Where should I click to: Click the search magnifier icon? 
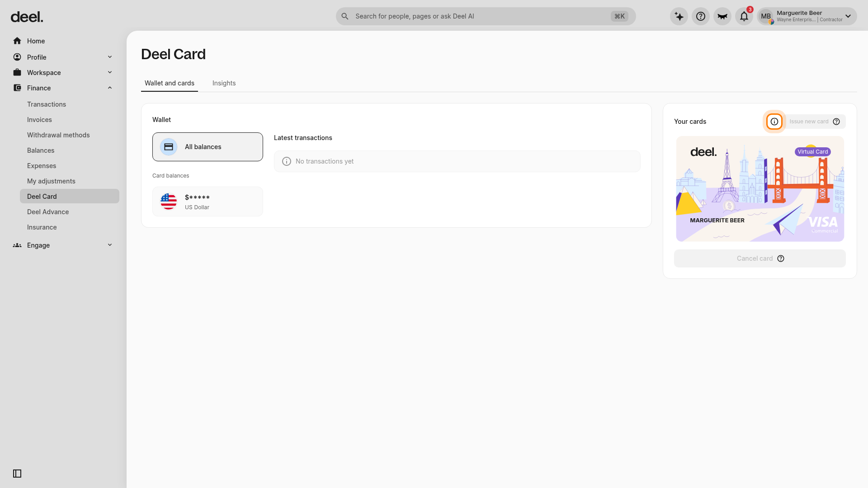tap(345, 16)
